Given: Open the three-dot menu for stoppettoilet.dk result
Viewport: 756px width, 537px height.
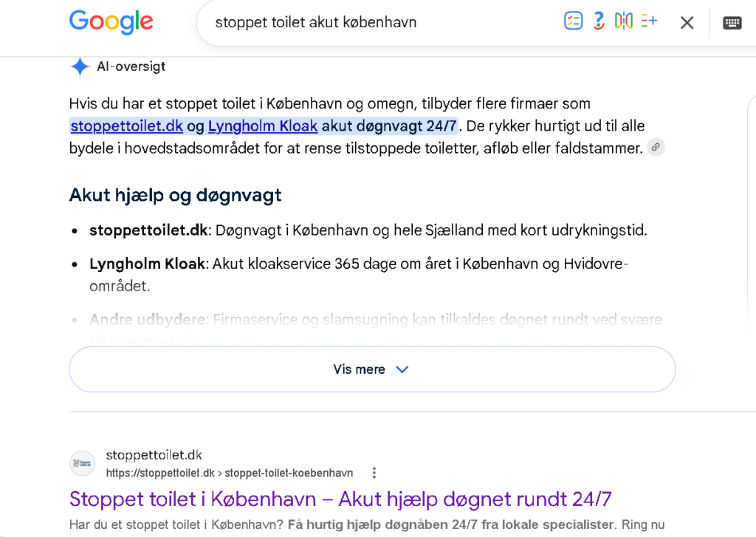Looking at the screenshot, I should tap(374, 473).
